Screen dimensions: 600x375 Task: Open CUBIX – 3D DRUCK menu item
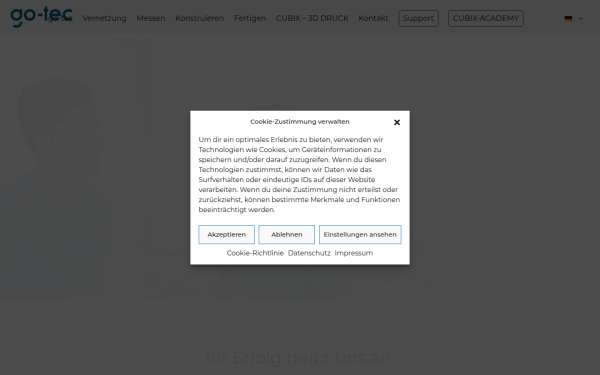pyautogui.click(x=312, y=18)
